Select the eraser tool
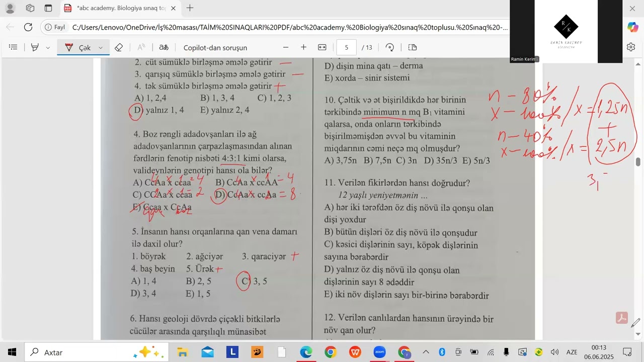644x362 pixels. (x=119, y=47)
